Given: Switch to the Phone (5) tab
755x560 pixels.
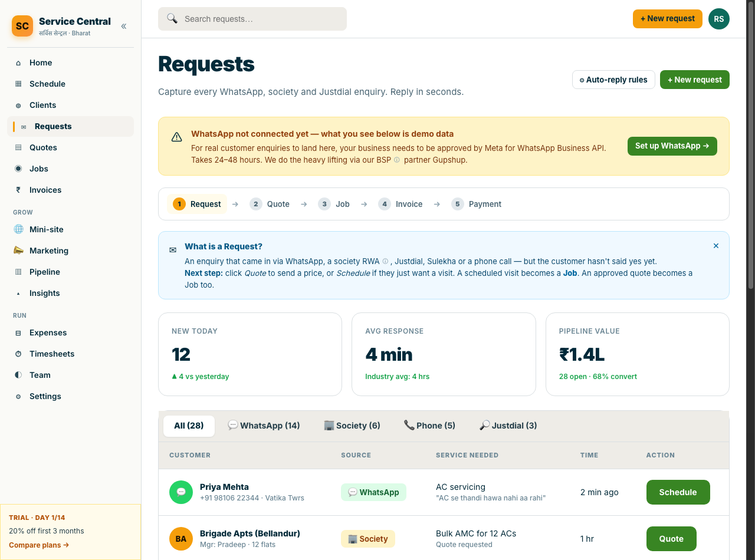Looking at the screenshot, I should (429, 426).
